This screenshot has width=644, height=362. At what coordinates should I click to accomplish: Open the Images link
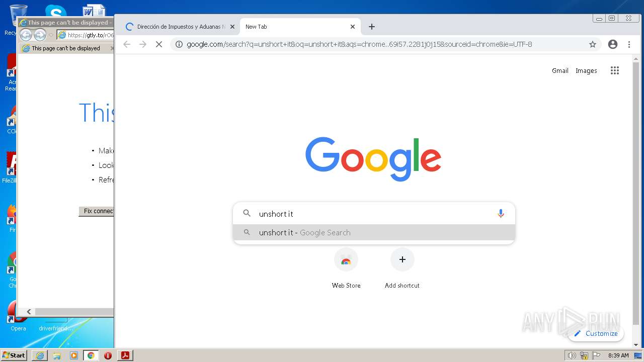click(x=586, y=71)
